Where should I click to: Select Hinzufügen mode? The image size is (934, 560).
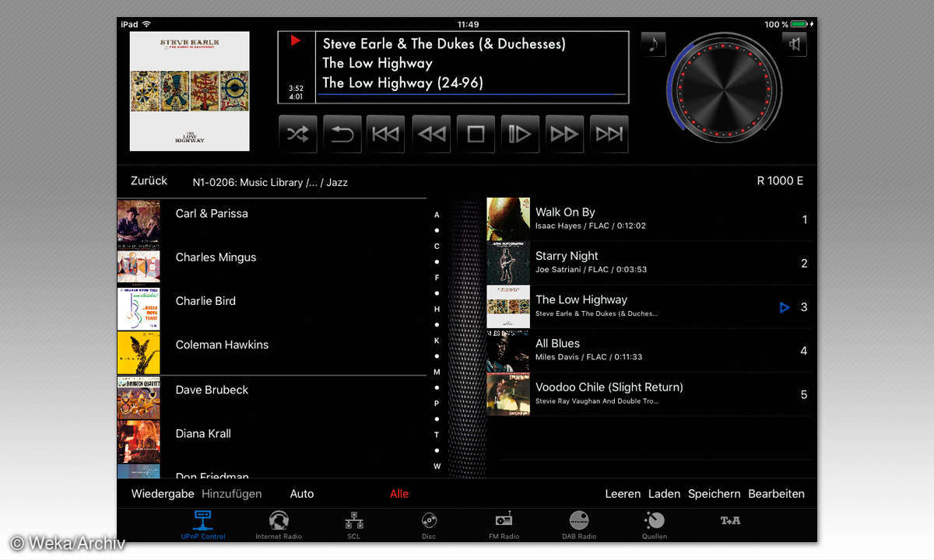(x=231, y=494)
